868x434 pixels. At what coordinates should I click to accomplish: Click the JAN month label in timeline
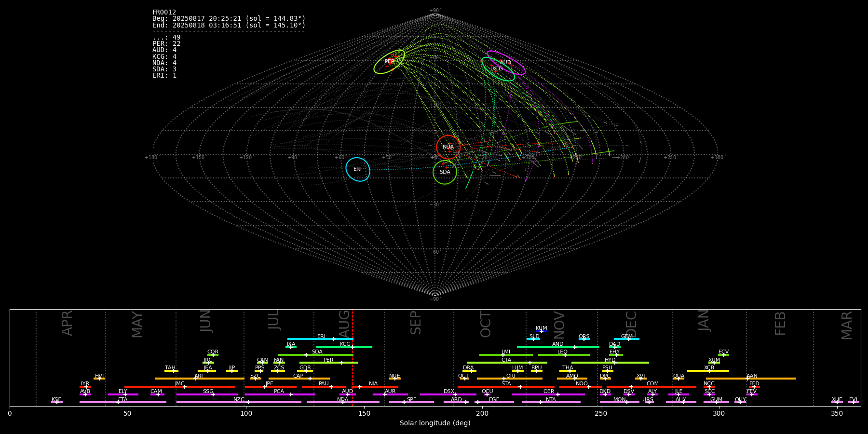704,320
